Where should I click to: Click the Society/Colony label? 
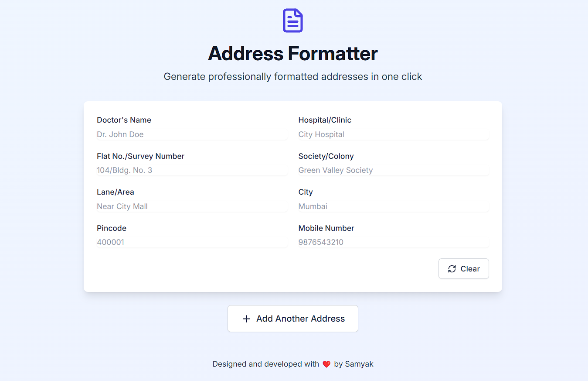[326, 156]
